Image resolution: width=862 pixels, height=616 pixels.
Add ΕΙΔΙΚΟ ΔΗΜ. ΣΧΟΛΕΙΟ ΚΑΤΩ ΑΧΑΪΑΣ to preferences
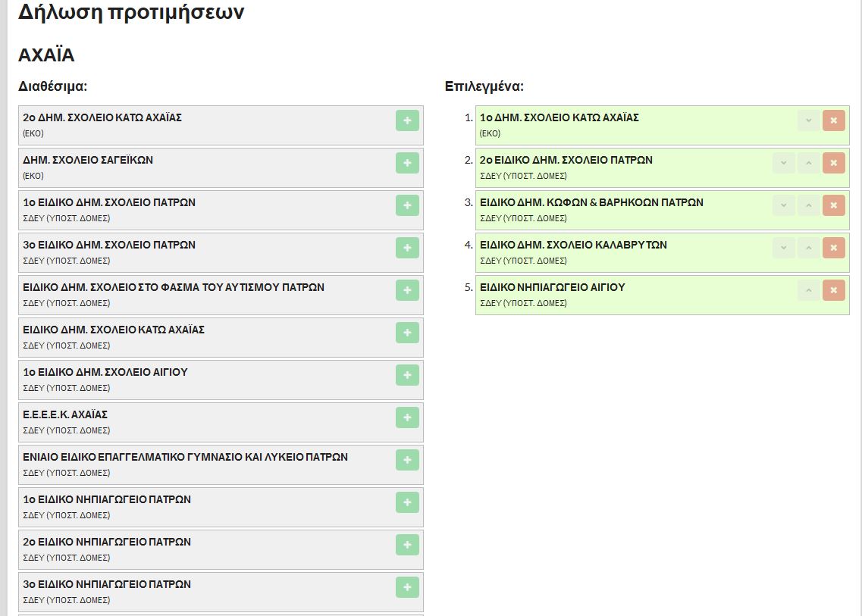(407, 333)
